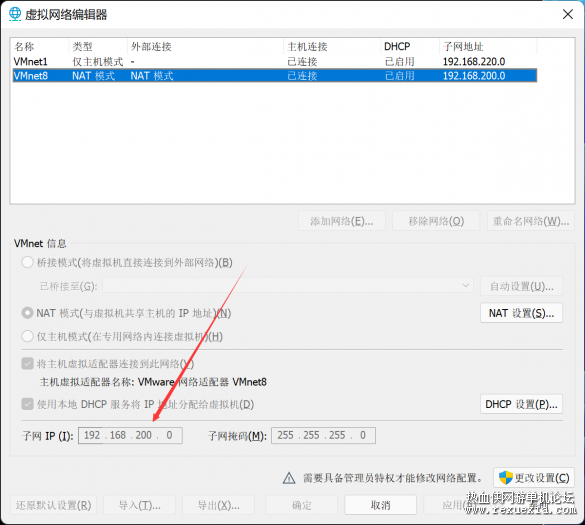Image resolution: width=585 pixels, height=525 pixels.
Task: Click the 添加网络 button
Action: pos(342,221)
